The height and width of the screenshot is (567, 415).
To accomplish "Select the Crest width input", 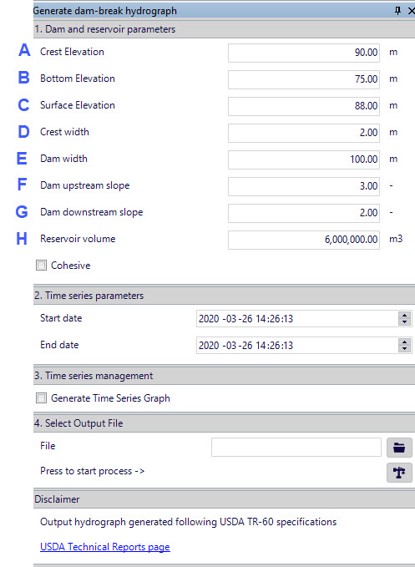I will pyautogui.click(x=304, y=133).
